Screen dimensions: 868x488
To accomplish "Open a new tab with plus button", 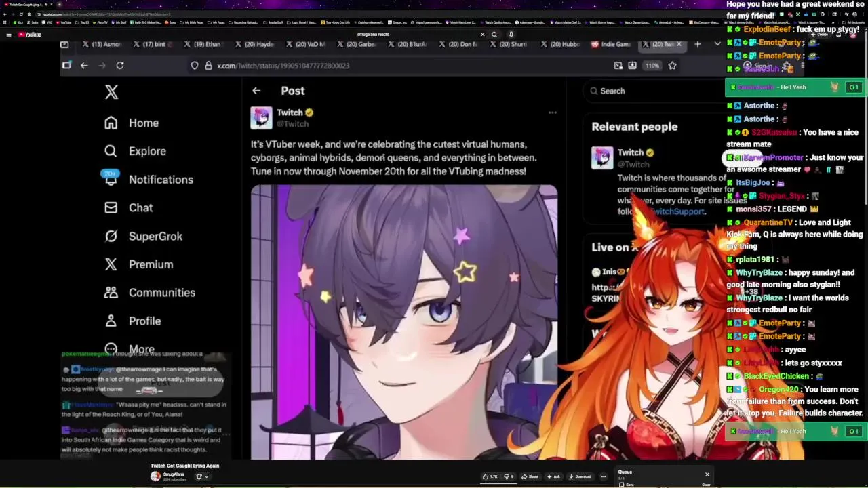I will 697,45.
